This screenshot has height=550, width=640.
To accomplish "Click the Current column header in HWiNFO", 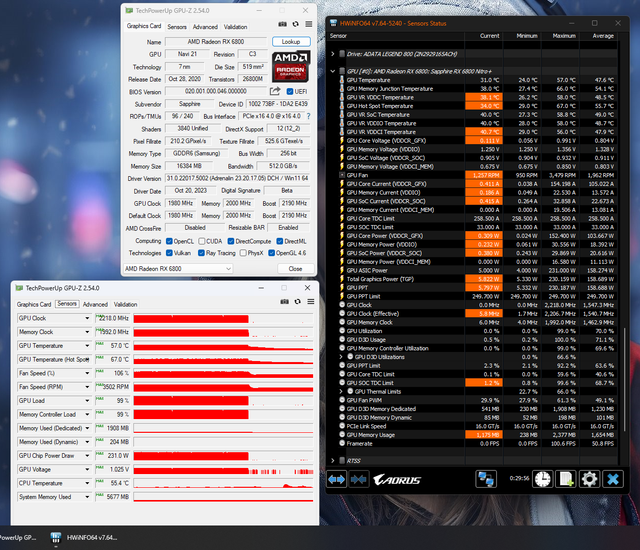I will (x=484, y=36).
